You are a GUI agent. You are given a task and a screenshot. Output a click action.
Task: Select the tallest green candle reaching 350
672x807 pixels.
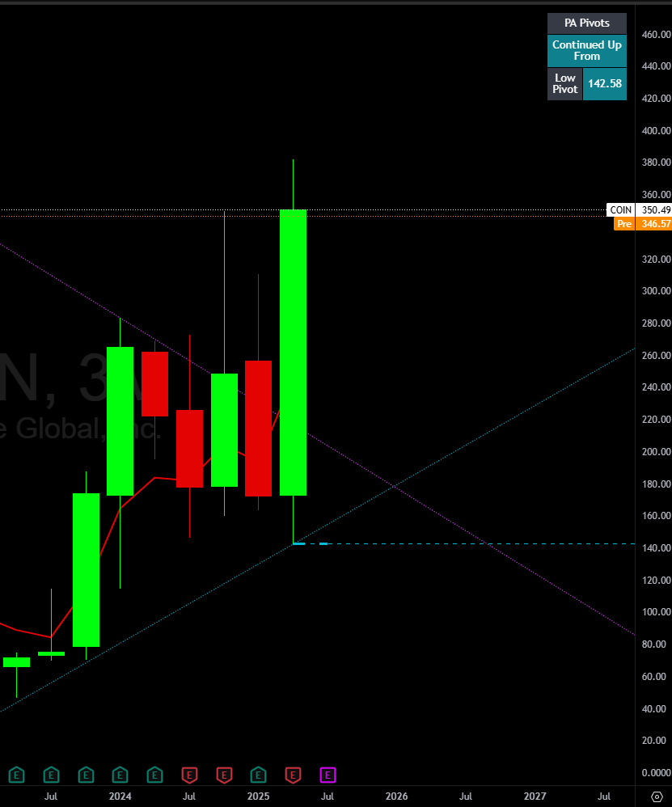[x=293, y=353]
